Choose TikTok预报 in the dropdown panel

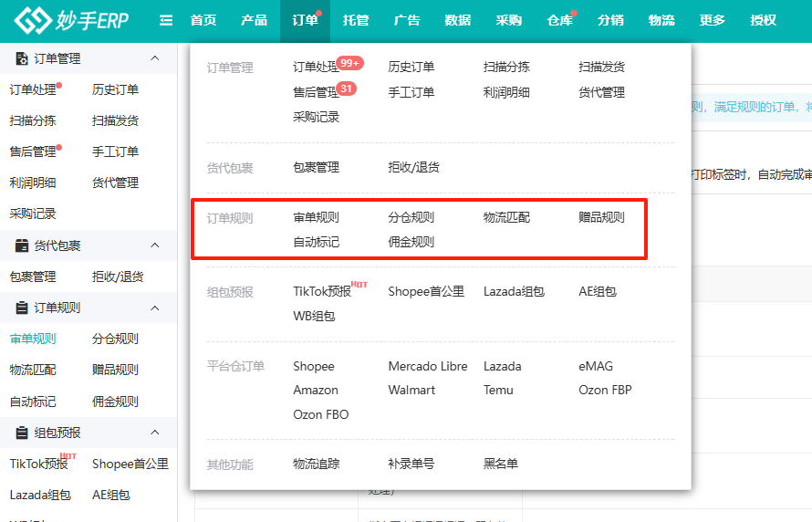pos(322,291)
